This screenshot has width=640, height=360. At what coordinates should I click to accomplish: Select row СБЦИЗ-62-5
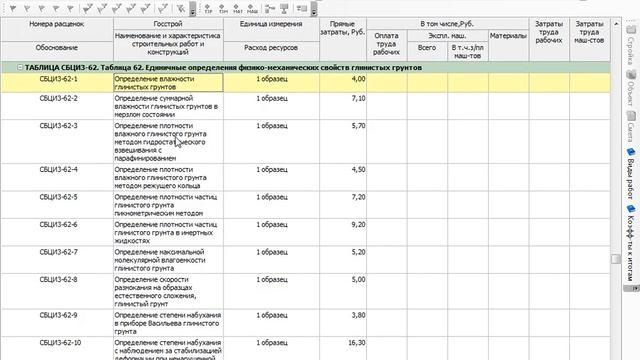(306, 205)
